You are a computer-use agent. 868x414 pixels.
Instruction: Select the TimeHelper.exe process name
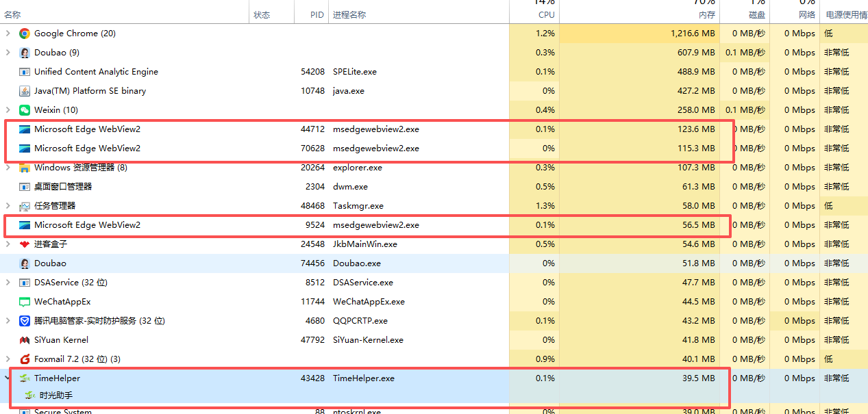tap(364, 378)
